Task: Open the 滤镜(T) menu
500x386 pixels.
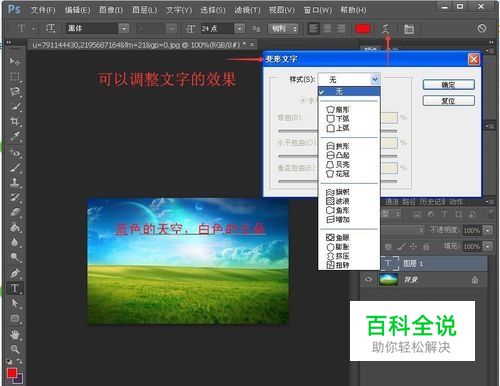Action: 247,10
